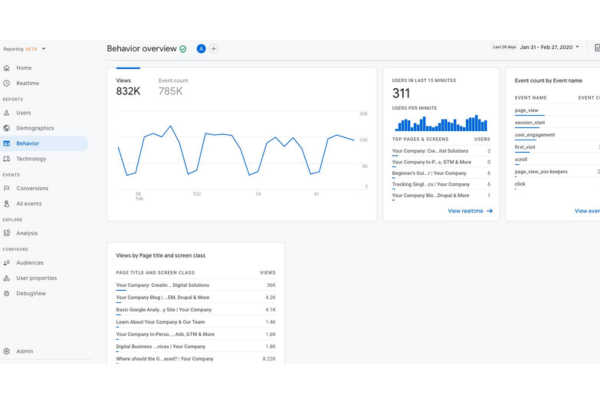Select the Views metric tab

click(x=128, y=87)
